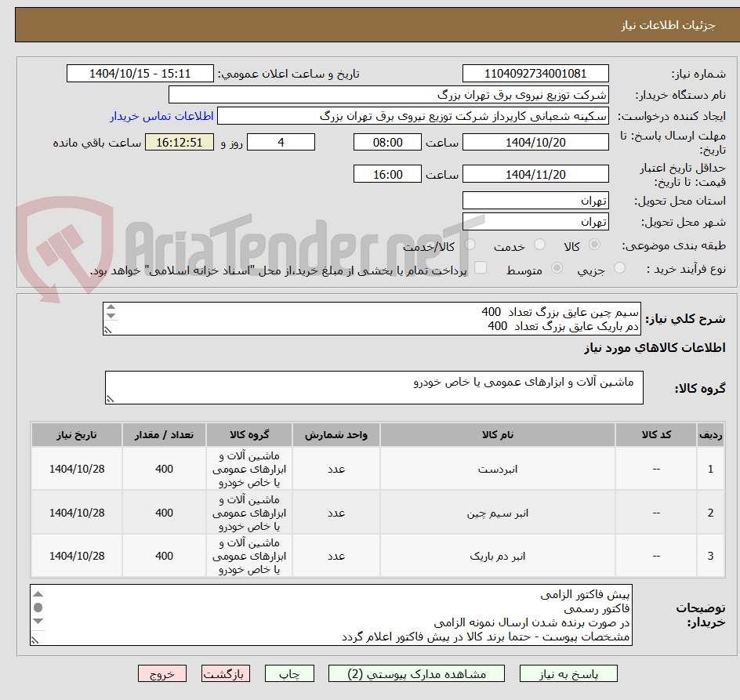The image size is (740, 700).
Task: Click price validity time 16:00
Action: pos(387,174)
